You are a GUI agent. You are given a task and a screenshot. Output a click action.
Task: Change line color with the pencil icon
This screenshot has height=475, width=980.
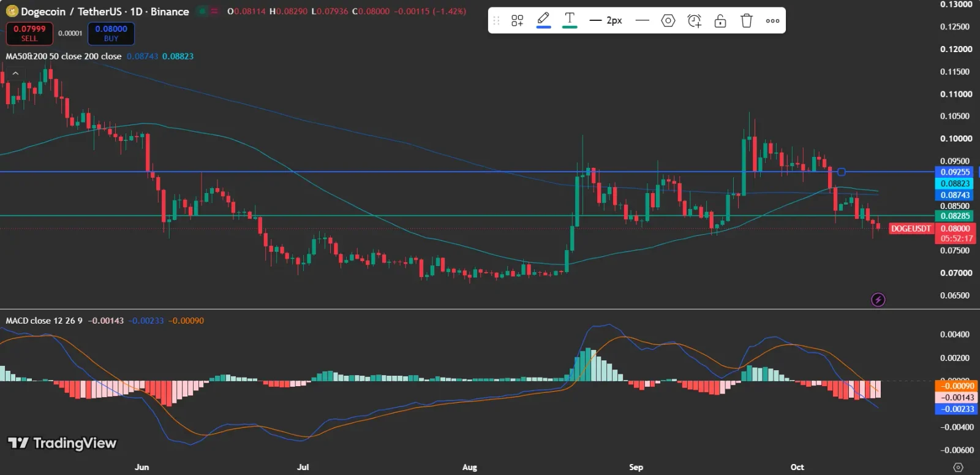[x=543, y=20]
